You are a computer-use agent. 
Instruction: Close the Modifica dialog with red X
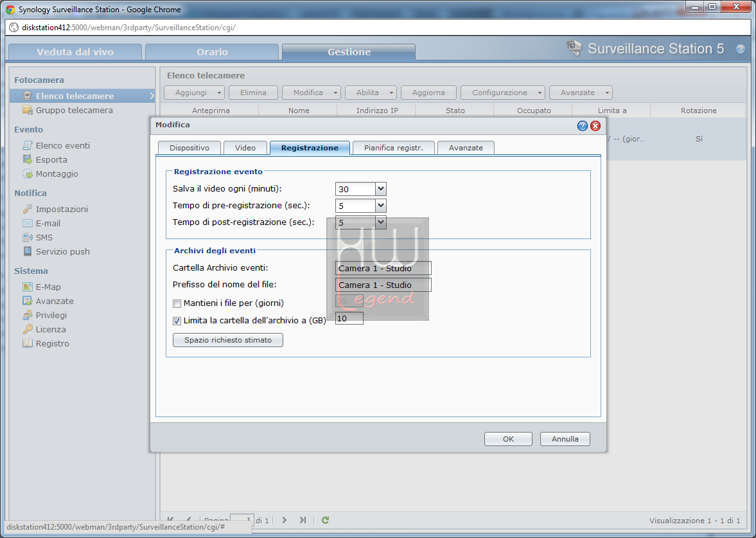tap(595, 126)
